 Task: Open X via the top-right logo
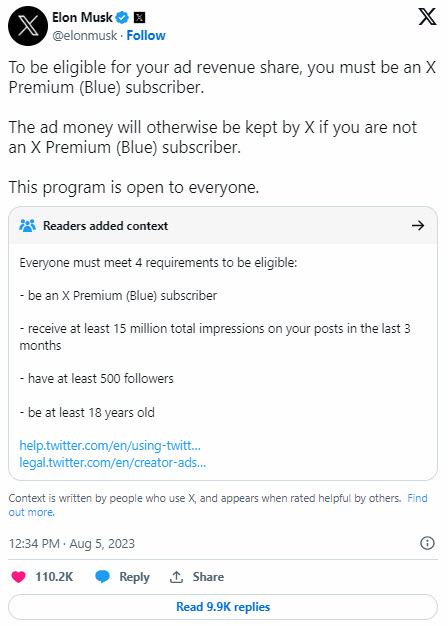point(427,17)
